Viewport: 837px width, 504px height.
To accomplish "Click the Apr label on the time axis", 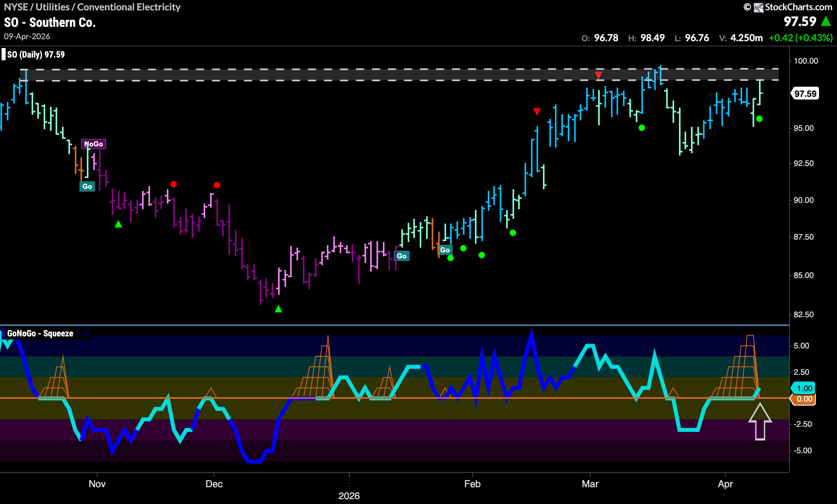I will 725,484.
